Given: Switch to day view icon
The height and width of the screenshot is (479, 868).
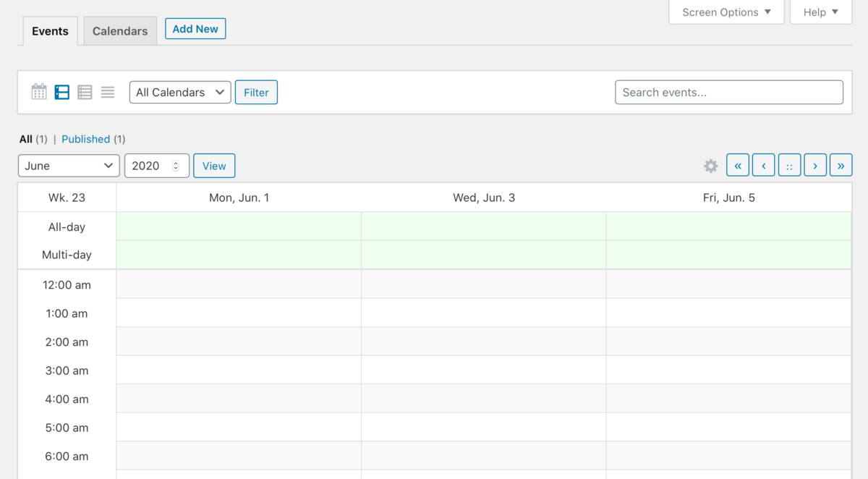Looking at the screenshot, I should (x=85, y=92).
